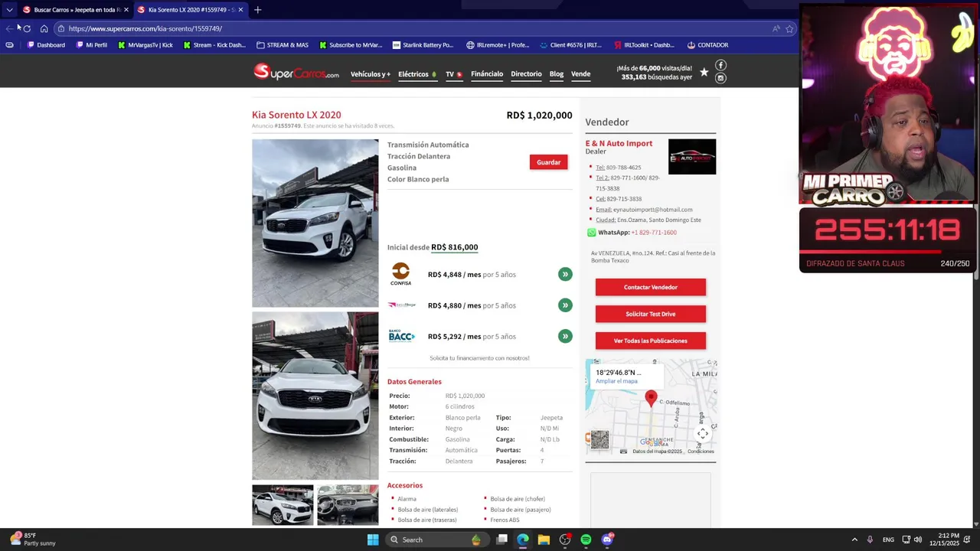Click the green arrow for RD$ 5,292 offer

565,336
